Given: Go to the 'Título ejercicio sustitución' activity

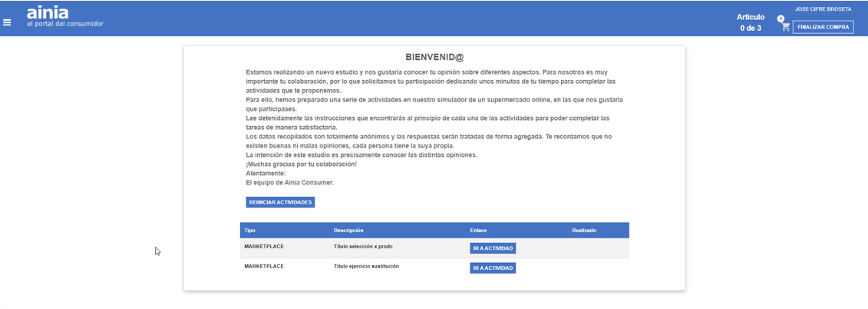Looking at the screenshot, I should [x=492, y=268].
